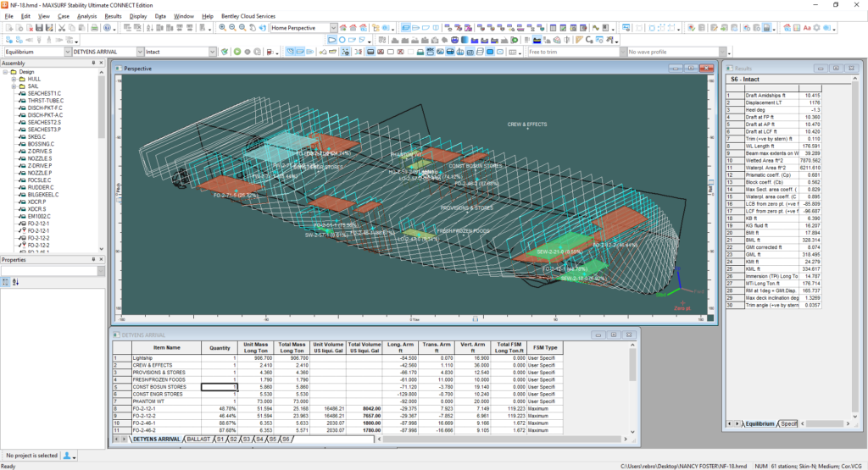868x470 pixels.
Task: Open the DETYENS ARRIVAL loadcase dropdown
Action: (140, 52)
